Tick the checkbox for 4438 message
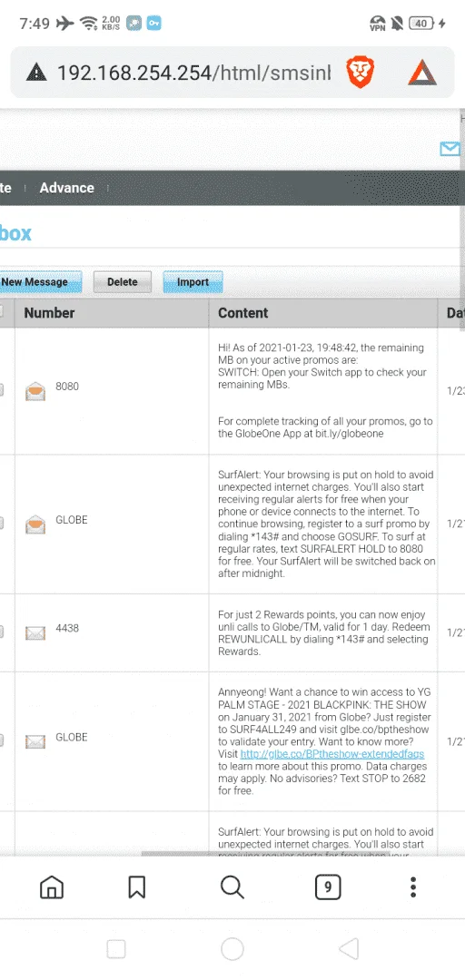 pyautogui.click(x=1, y=632)
